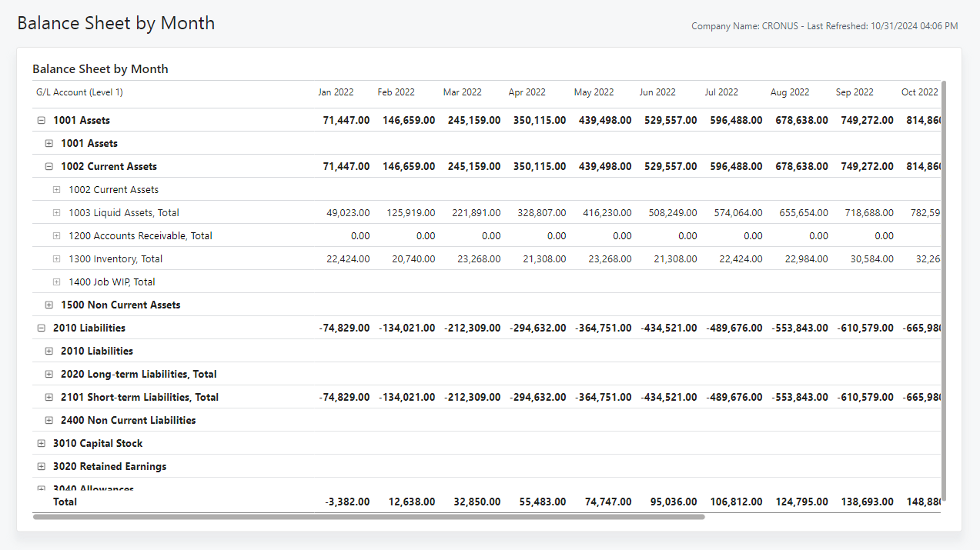Expand the 3040 Allowances row
The image size is (980, 550).
point(41,488)
